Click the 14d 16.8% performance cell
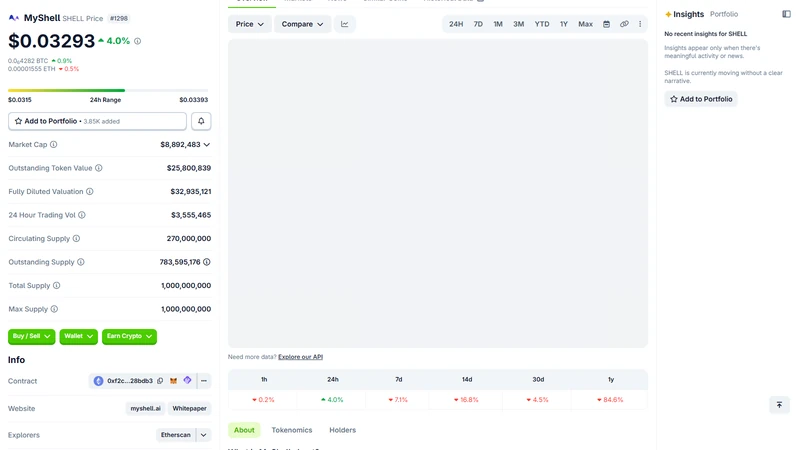800x450 pixels. 466,399
